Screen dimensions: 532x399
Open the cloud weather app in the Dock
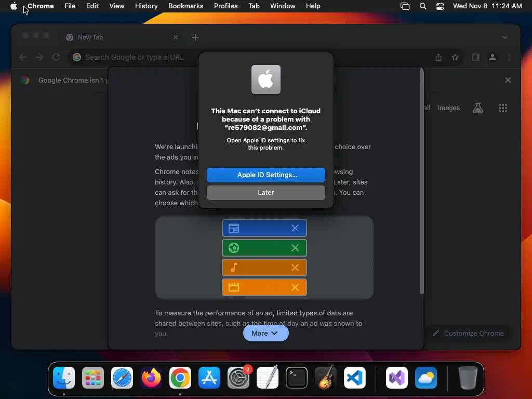click(426, 378)
